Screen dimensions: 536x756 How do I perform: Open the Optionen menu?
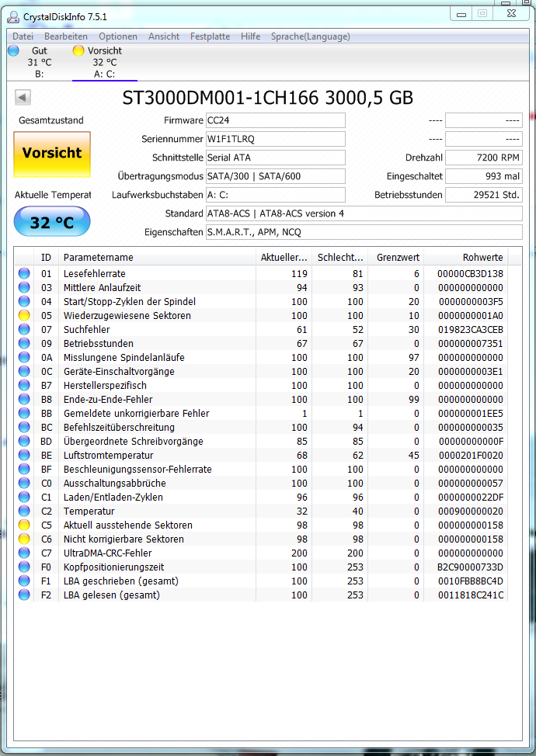118,36
